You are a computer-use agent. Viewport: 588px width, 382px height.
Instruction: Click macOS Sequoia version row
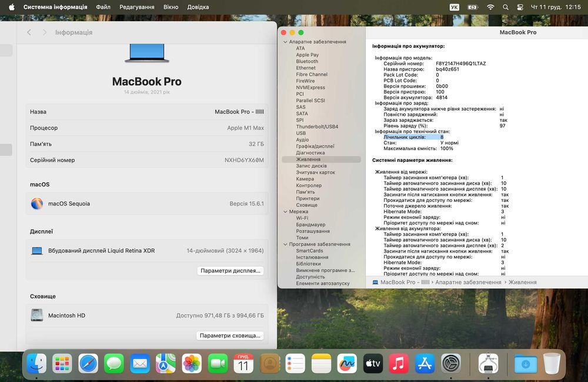pyautogui.click(x=146, y=204)
